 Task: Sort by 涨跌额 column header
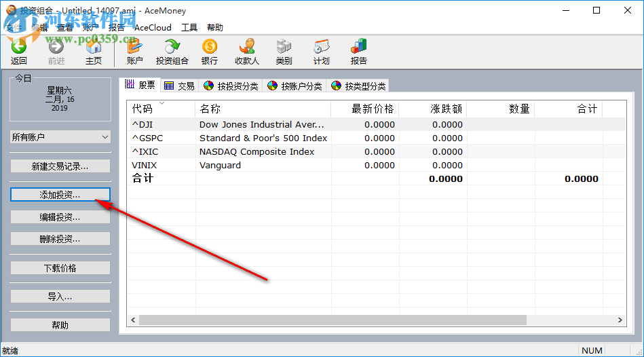tap(432, 109)
